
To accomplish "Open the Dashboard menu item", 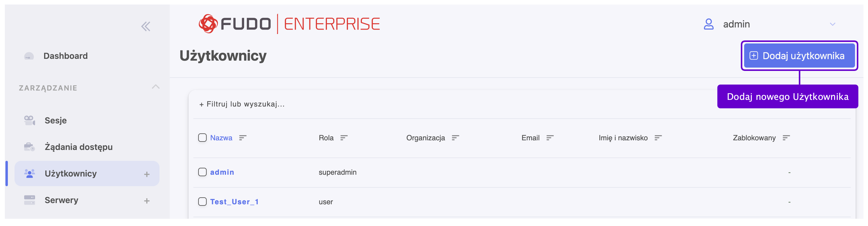I will pyautogui.click(x=65, y=56).
